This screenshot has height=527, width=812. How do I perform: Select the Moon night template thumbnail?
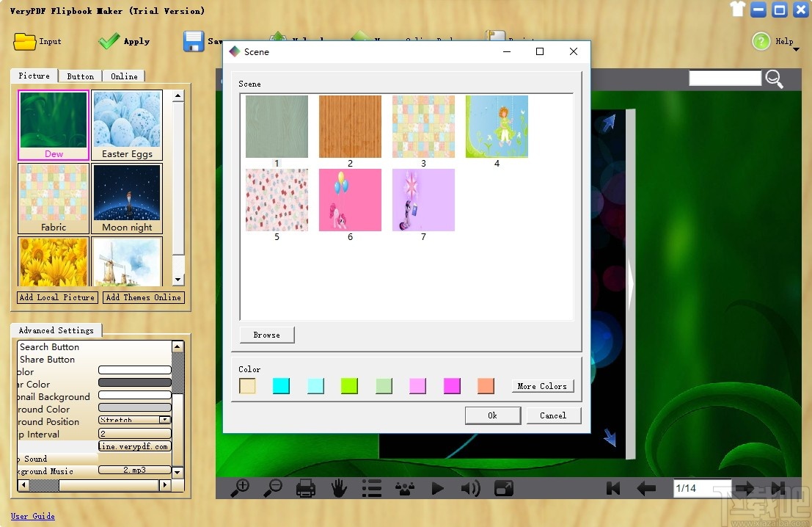click(x=127, y=192)
